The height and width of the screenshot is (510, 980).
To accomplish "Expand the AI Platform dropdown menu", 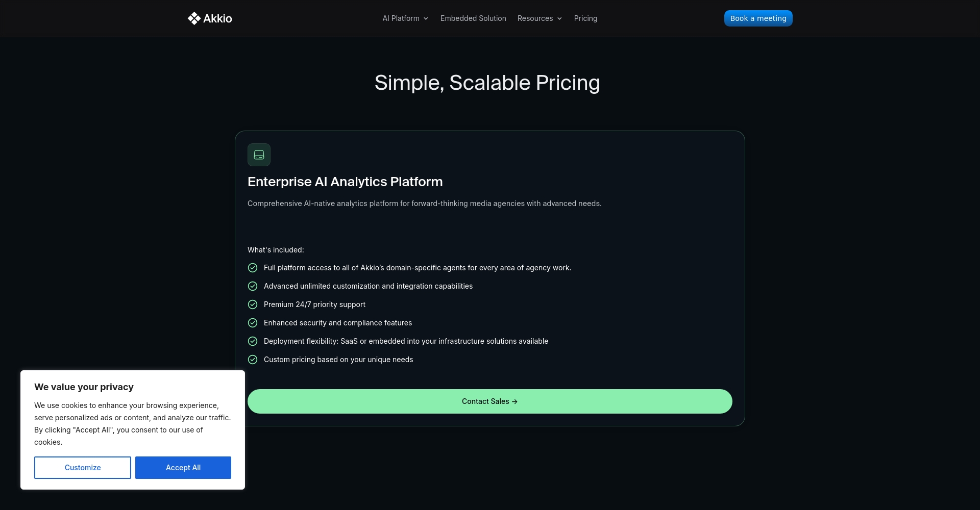I will [x=405, y=18].
